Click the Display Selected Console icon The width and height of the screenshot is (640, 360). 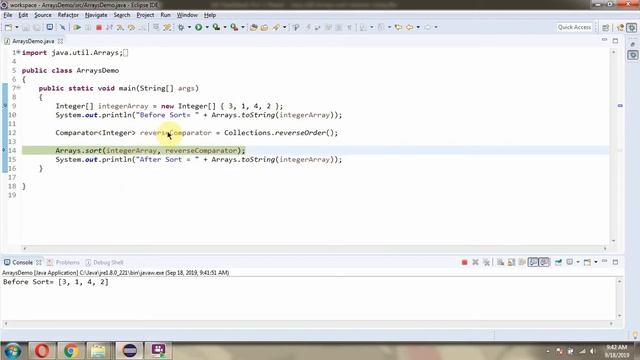[x=569, y=262]
